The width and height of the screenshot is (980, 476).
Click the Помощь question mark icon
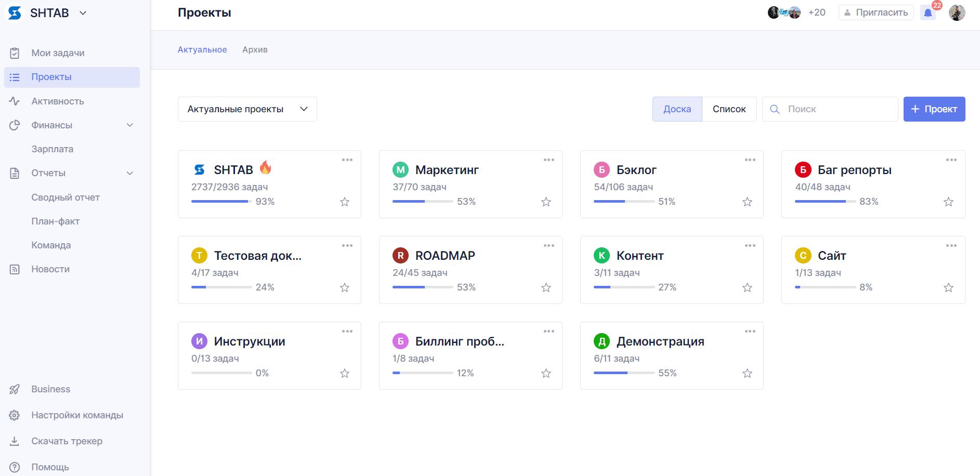15,467
